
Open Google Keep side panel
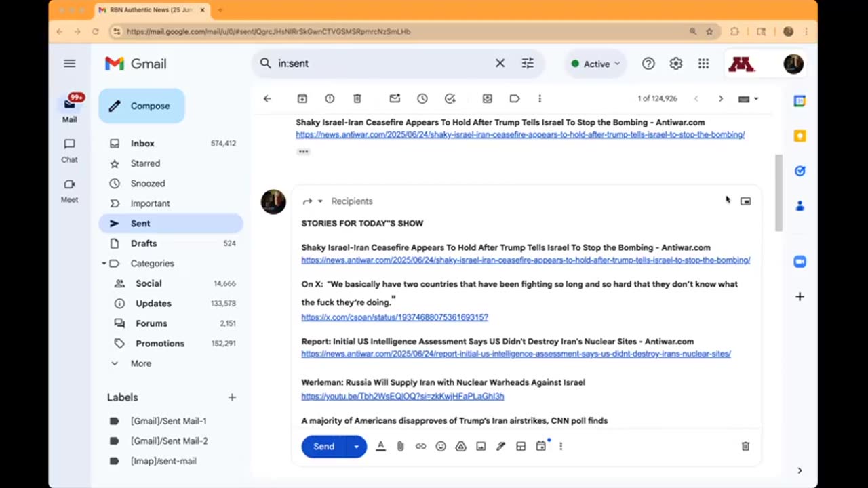tap(800, 136)
